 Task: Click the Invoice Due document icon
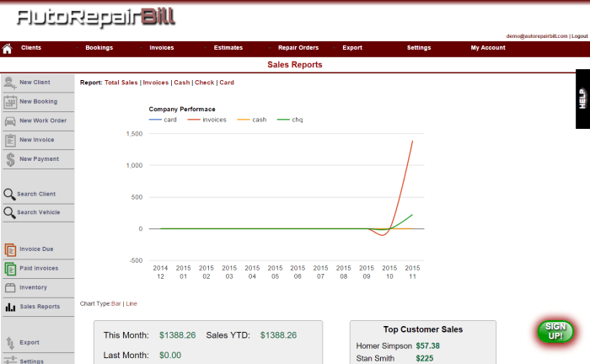10,249
